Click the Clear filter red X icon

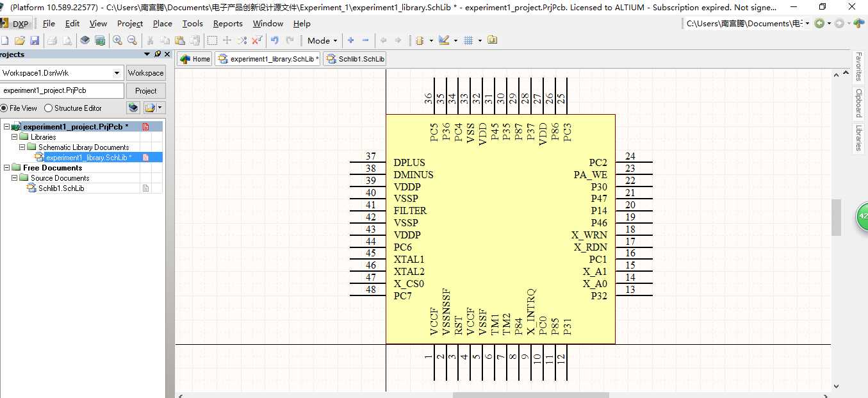pyautogui.click(x=256, y=40)
